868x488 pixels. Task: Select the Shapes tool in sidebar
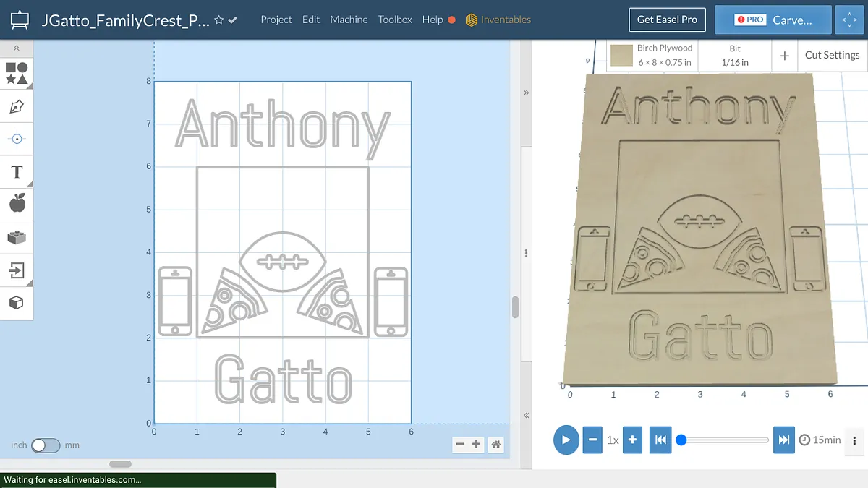pyautogui.click(x=17, y=73)
